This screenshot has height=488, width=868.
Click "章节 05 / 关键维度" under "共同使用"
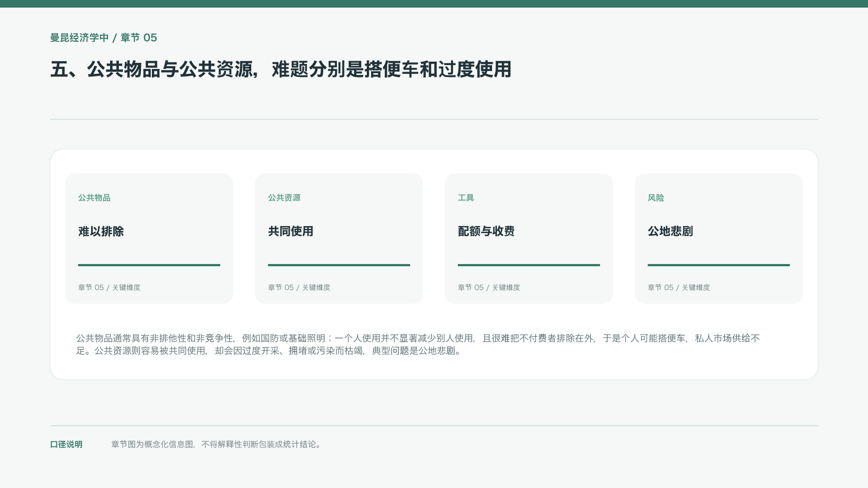[299, 287]
